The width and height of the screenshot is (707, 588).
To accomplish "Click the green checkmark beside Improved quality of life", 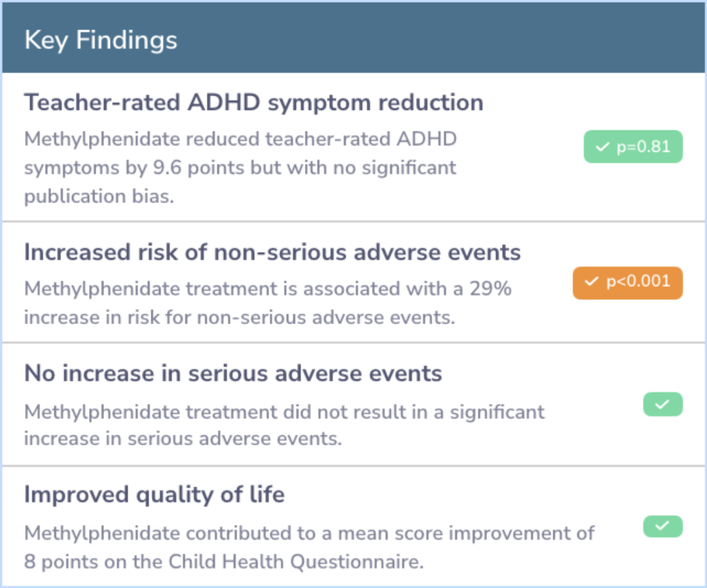I will point(662,526).
